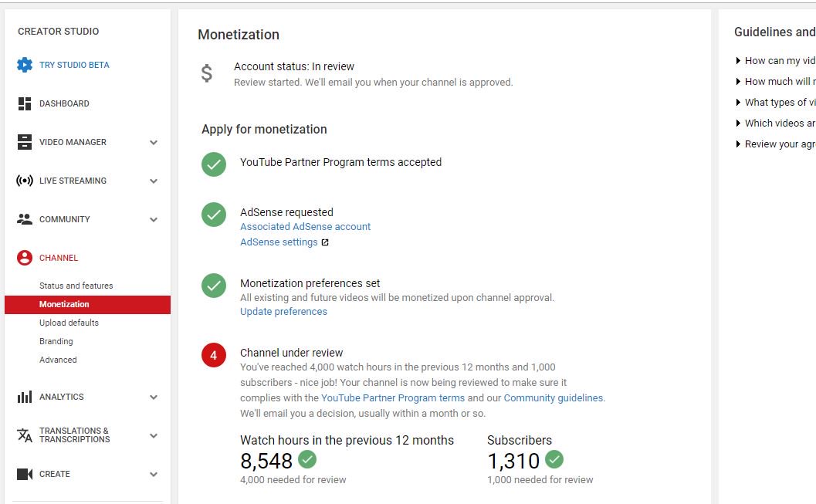Click the 8,548 watch hours value
This screenshot has height=504, width=816.
coord(266,461)
